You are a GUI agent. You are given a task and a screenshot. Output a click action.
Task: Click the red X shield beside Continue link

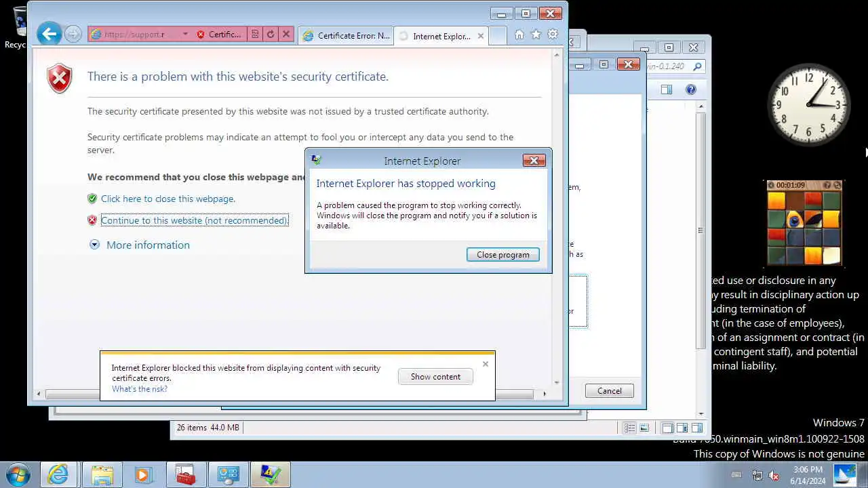92,220
